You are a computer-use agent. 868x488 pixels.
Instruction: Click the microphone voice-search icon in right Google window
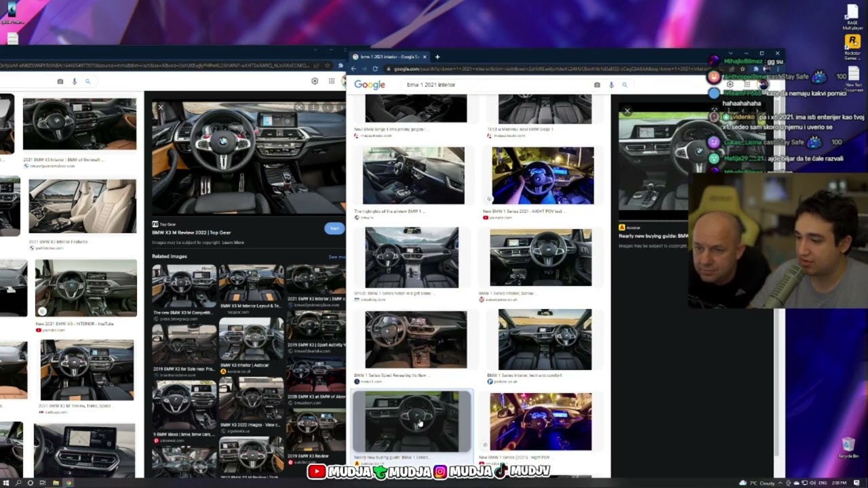click(x=611, y=85)
